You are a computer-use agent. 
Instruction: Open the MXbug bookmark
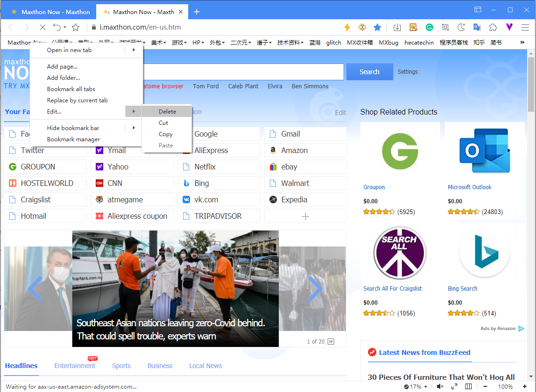point(388,42)
